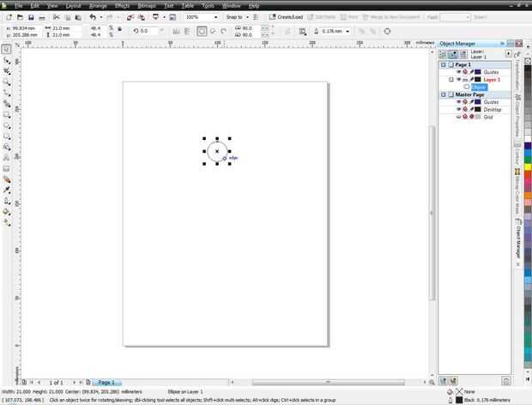Select the Table tool in toolbox
Viewport: 532px width, 405px height.
(7, 168)
